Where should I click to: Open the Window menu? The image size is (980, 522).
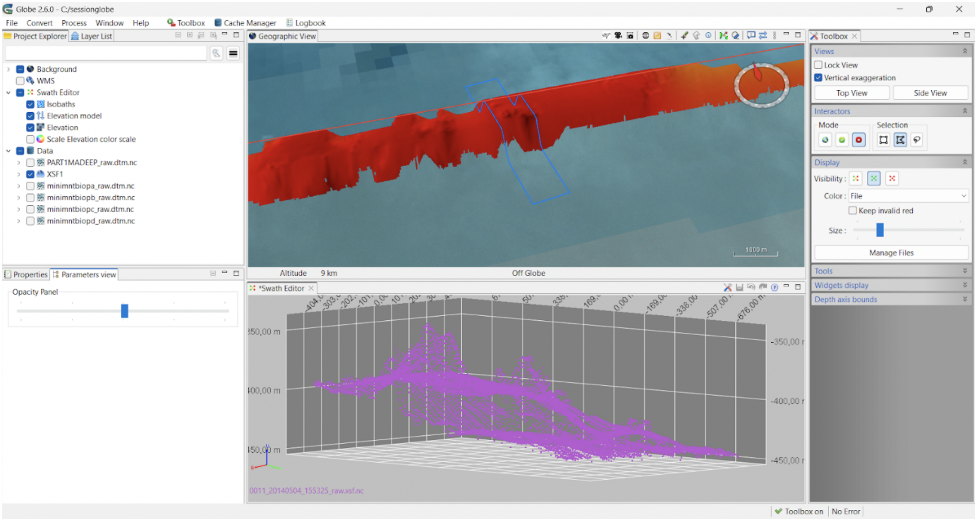[x=109, y=23]
